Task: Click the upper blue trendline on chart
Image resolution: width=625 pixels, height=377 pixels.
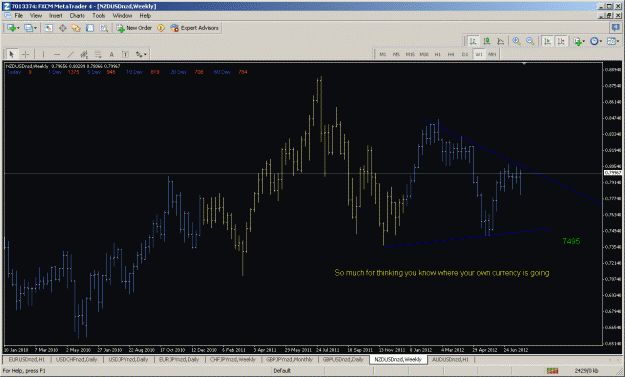Action: pyautogui.click(x=512, y=161)
